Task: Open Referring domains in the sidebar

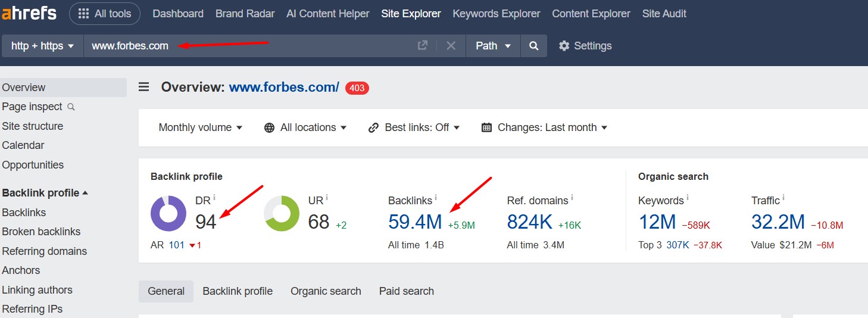Action: point(45,251)
